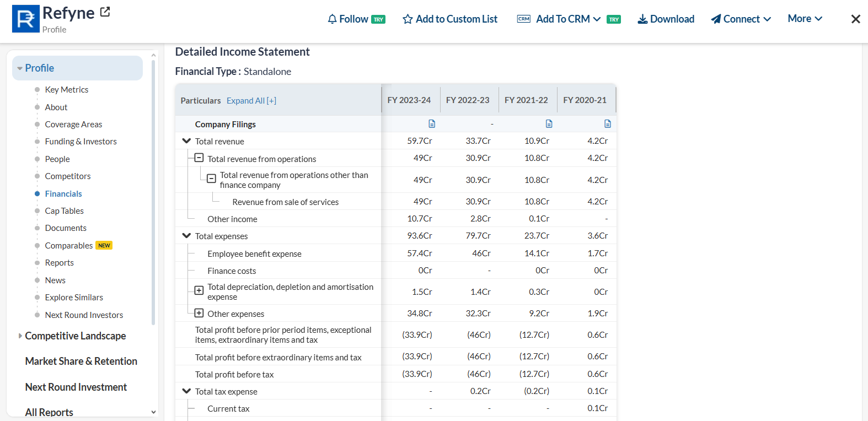Go to Key Metrics in sidebar
868x421 pixels.
point(67,90)
